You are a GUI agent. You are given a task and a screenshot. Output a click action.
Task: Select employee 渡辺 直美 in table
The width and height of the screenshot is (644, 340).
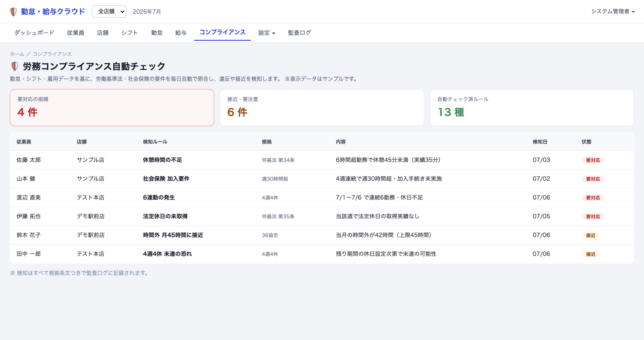(29, 197)
